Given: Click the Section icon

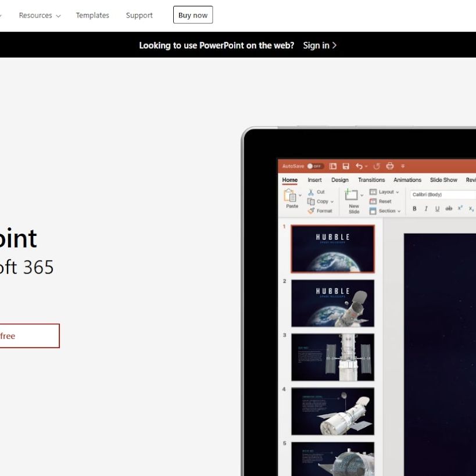Looking at the screenshot, I should pyautogui.click(x=373, y=211).
